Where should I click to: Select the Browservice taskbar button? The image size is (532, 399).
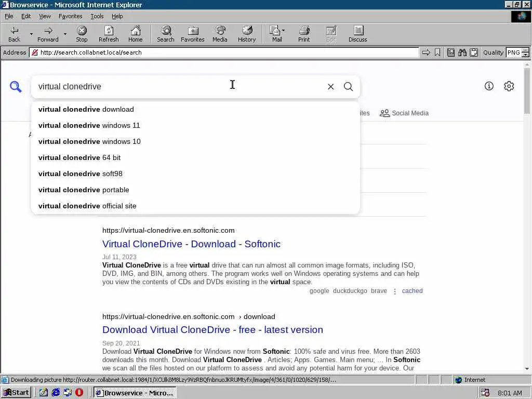(x=135, y=393)
